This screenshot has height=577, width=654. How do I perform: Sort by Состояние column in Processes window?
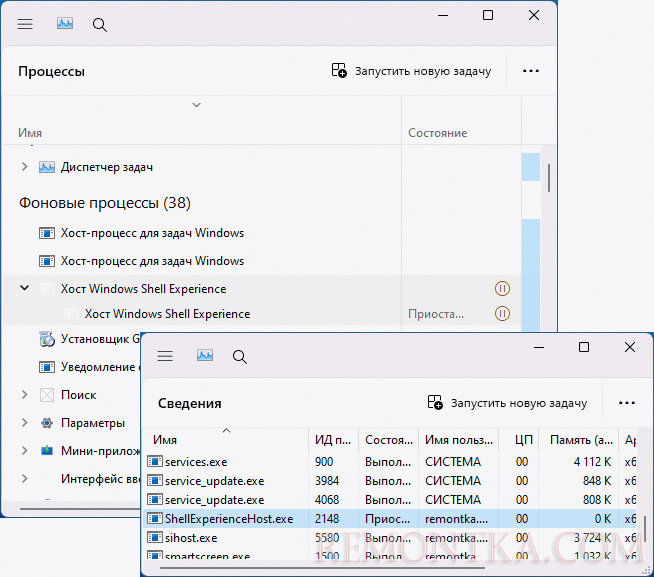point(438,133)
